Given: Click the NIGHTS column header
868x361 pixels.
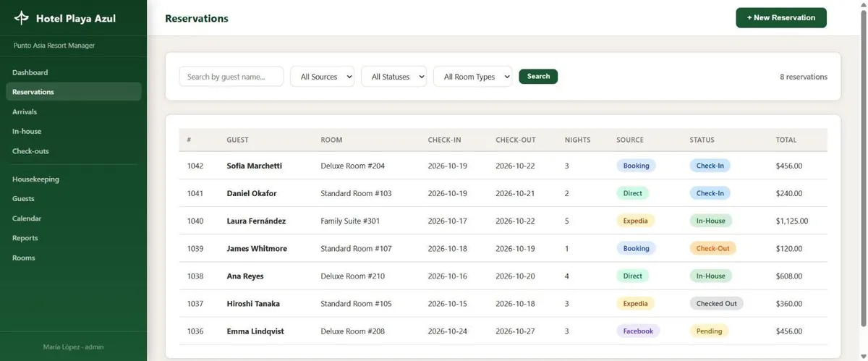Looking at the screenshot, I should coord(577,140).
